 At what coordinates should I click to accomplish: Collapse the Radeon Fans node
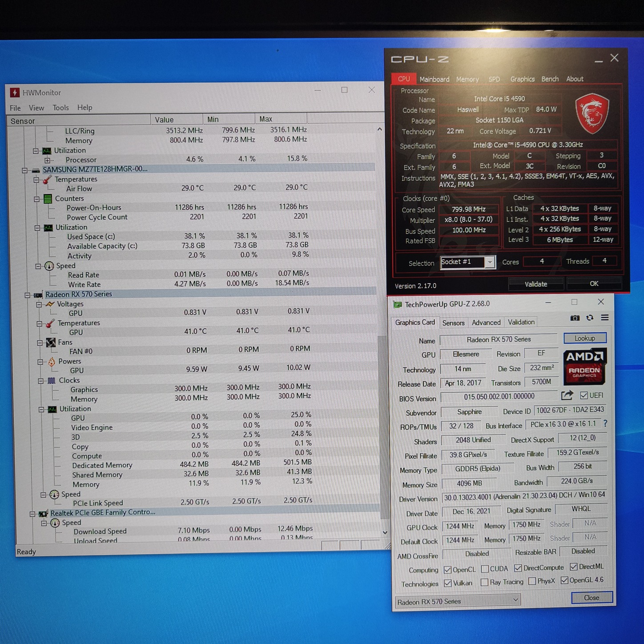40,343
